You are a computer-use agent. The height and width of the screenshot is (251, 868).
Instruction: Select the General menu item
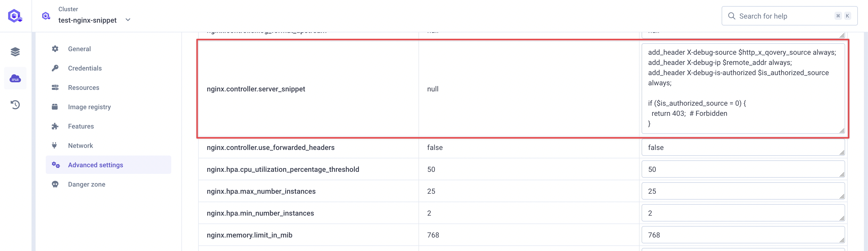pos(80,49)
